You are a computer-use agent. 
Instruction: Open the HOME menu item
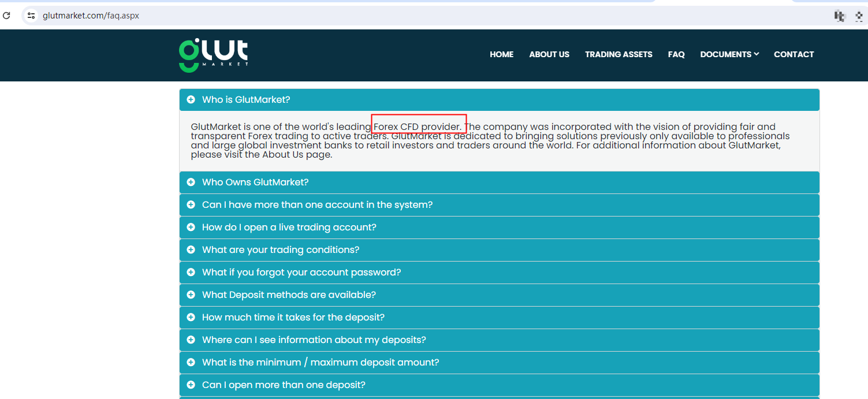[501, 54]
